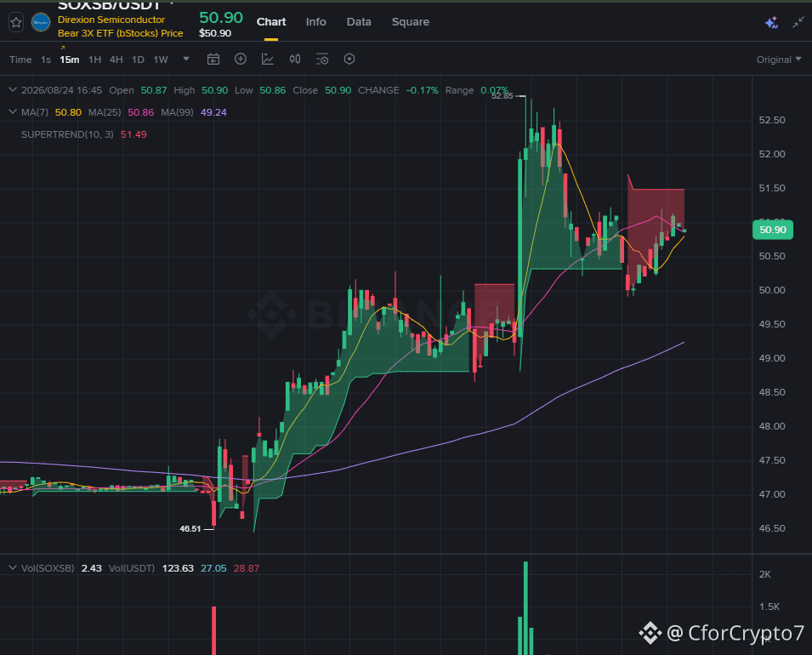Open the candlestick chart style icon
This screenshot has width=812, height=655.
295,59
